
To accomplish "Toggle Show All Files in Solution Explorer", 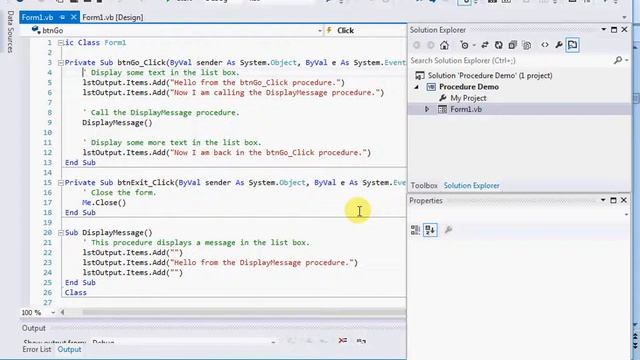I will (x=527, y=45).
